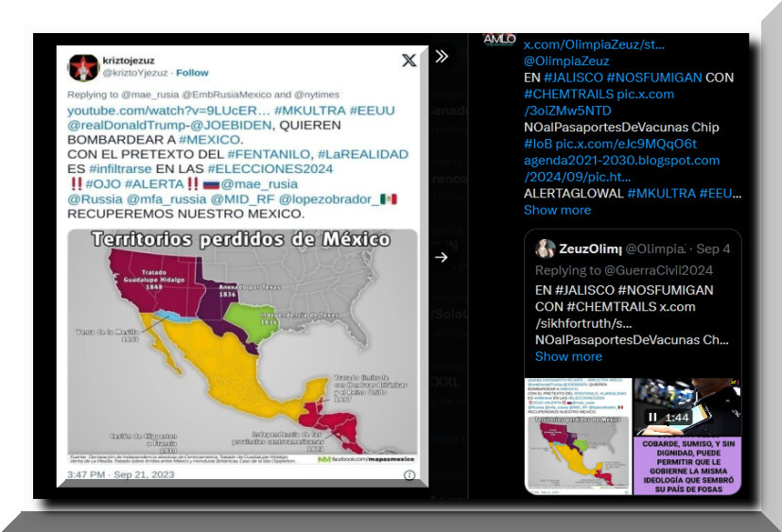Open the ZeuzOlimp avatar in the quoted tweet
The height and width of the screenshot is (532, 782).
point(545,249)
